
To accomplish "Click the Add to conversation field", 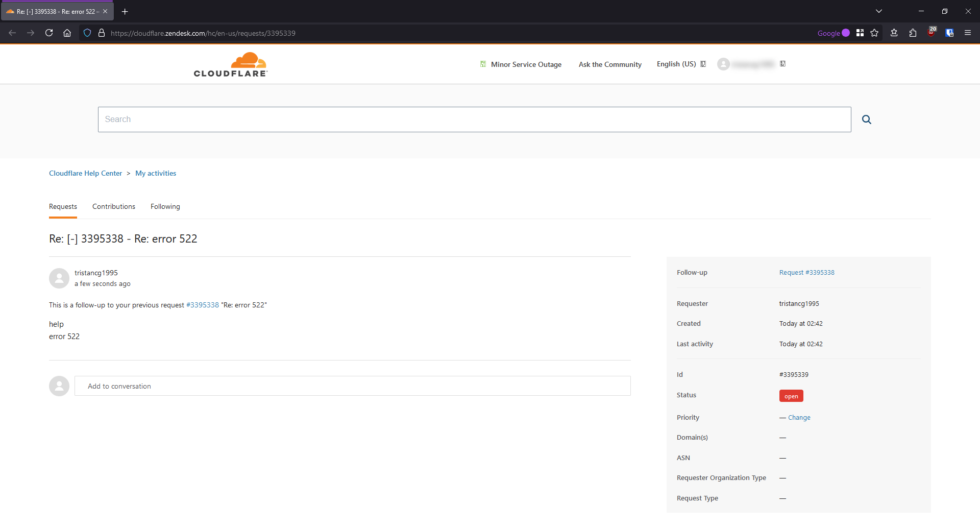I will tap(353, 386).
